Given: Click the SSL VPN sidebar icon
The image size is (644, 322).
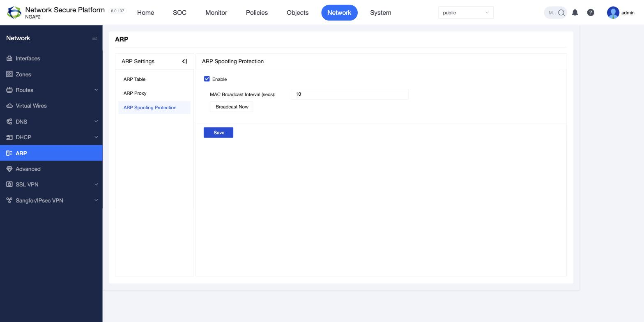Looking at the screenshot, I should (9, 184).
